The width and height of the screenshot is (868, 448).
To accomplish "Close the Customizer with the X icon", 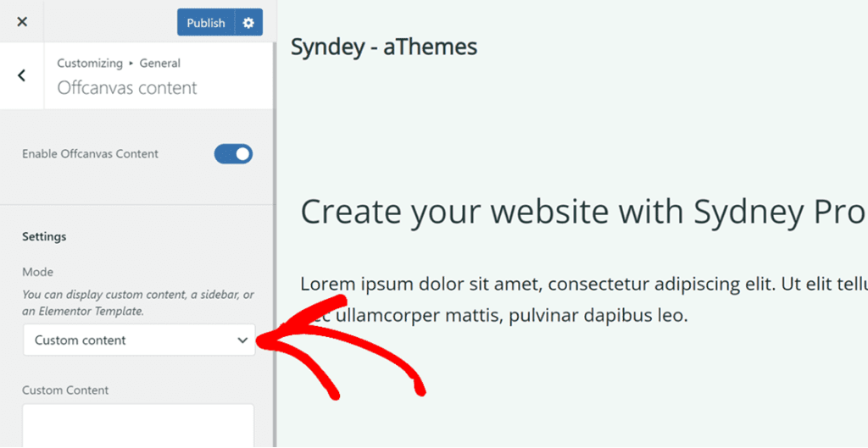I will [x=22, y=22].
